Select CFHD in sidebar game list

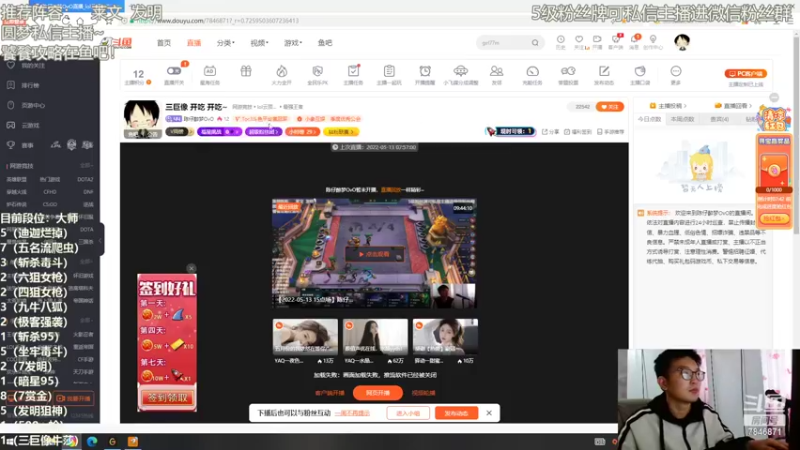tap(50, 192)
